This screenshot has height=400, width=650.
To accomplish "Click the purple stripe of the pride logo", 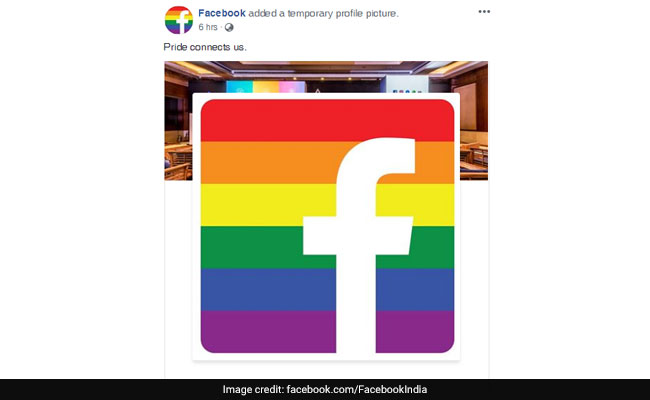I will 267,332.
